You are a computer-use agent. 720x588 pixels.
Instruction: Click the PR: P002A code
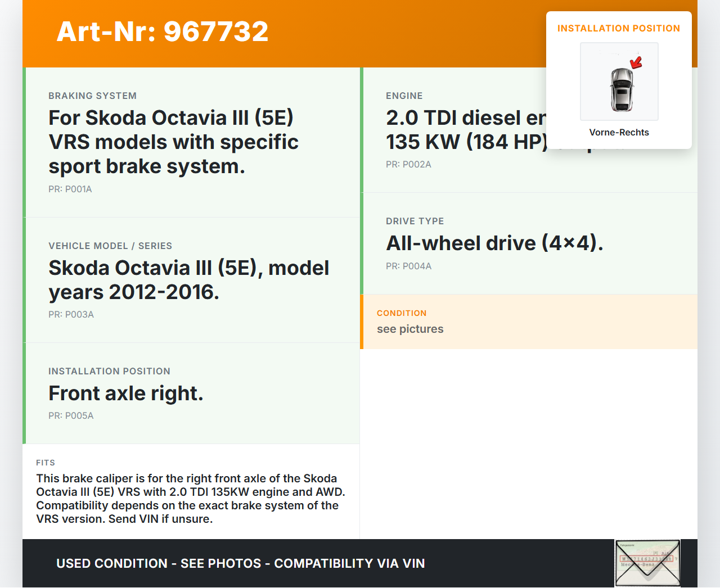[408, 165]
